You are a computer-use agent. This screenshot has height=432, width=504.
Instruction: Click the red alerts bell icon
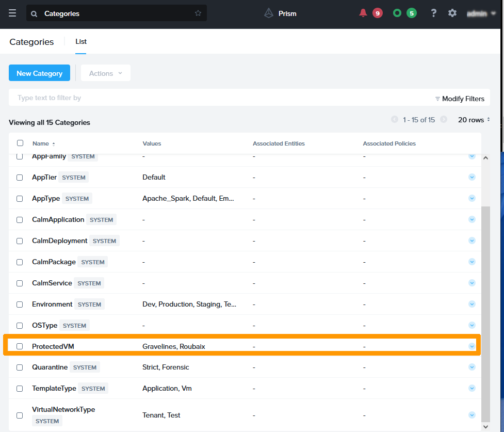(x=363, y=13)
